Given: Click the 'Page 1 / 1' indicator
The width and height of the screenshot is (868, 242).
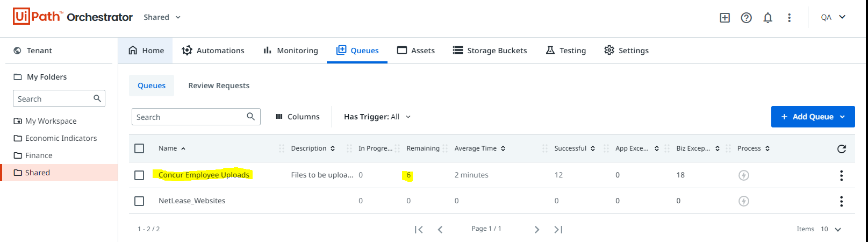Looking at the screenshot, I should (x=486, y=229).
